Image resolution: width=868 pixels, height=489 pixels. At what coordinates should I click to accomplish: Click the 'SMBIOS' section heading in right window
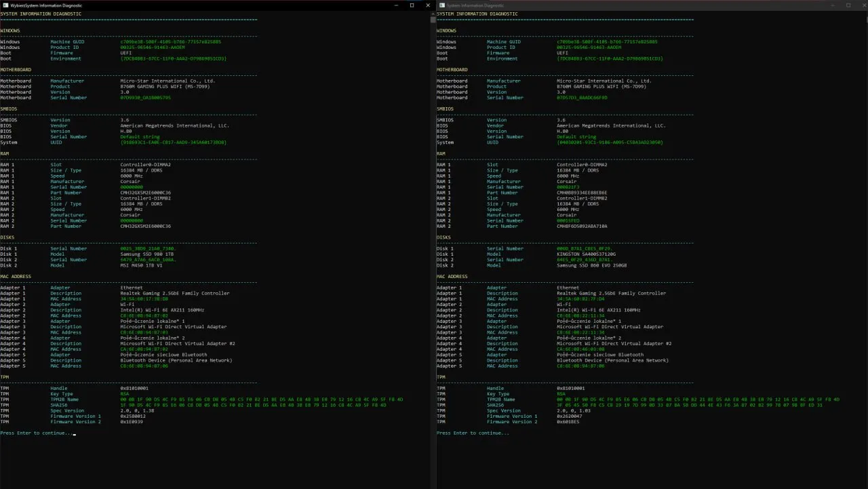click(445, 109)
